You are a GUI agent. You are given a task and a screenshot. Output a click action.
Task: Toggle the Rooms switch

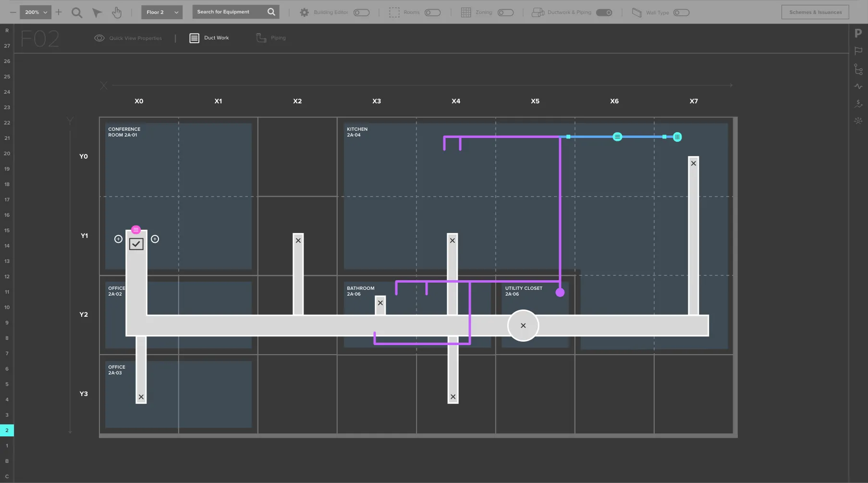coord(433,12)
